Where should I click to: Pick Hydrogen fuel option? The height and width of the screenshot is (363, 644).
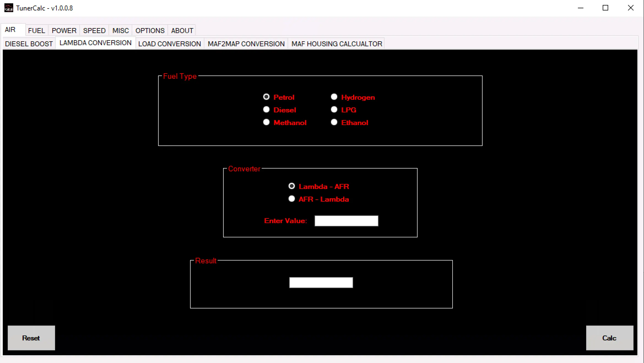click(x=334, y=97)
